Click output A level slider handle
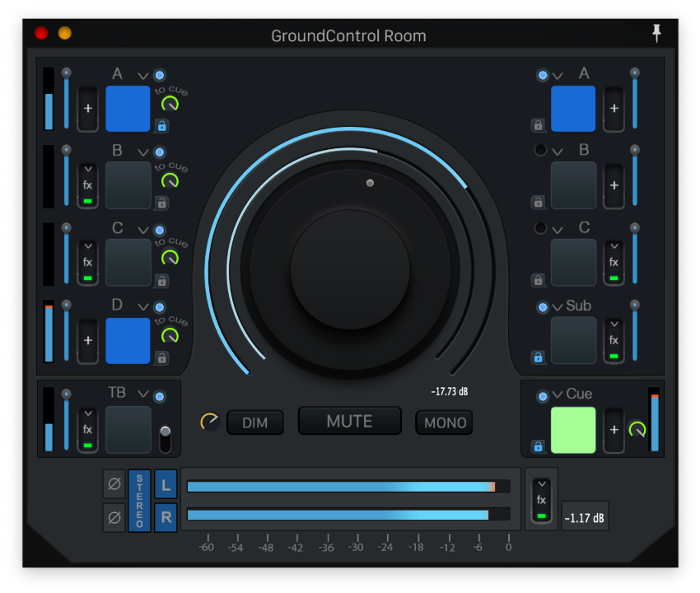 pyautogui.click(x=635, y=72)
